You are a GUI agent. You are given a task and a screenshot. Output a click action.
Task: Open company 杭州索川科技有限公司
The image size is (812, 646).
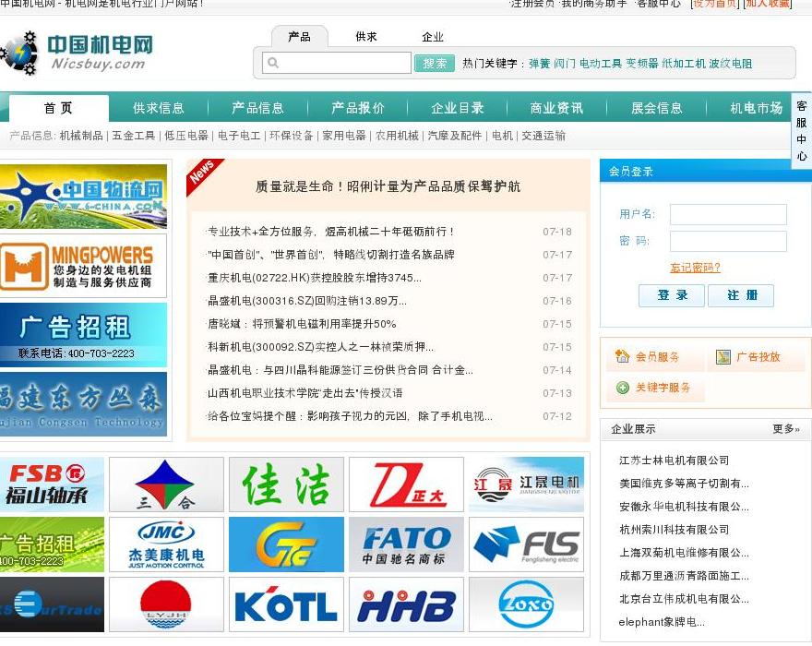(x=674, y=530)
